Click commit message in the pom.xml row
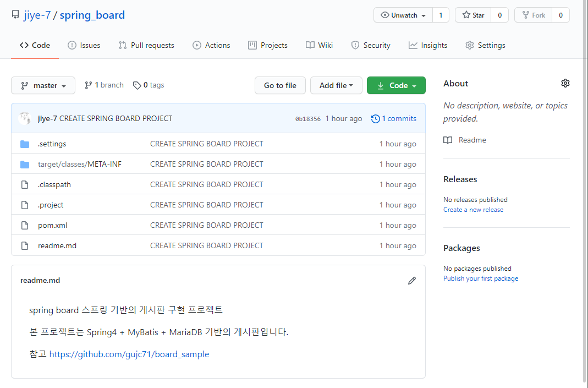This screenshot has height=388, width=588. click(x=207, y=225)
